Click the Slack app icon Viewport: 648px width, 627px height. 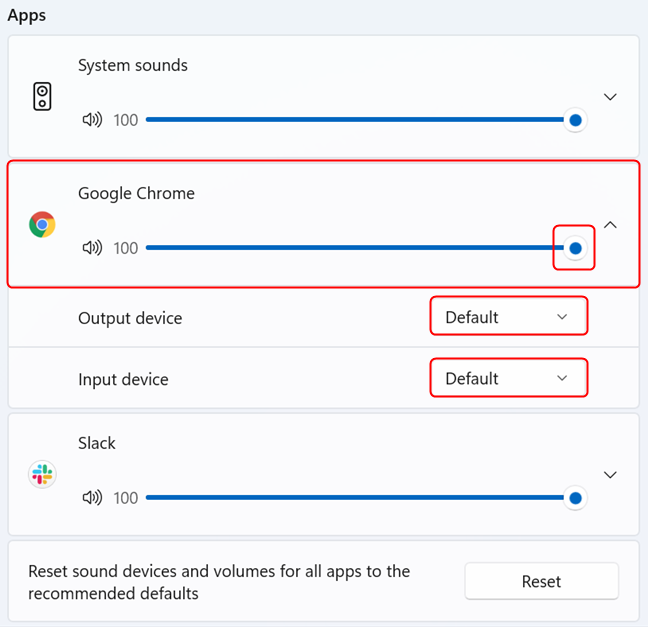[42, 474]
